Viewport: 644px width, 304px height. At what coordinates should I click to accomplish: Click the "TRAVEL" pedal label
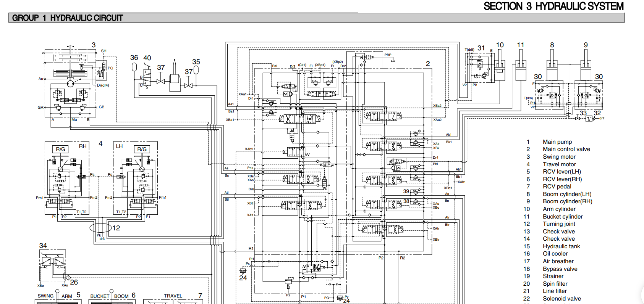pyautogui.click(x=173, y=296)
